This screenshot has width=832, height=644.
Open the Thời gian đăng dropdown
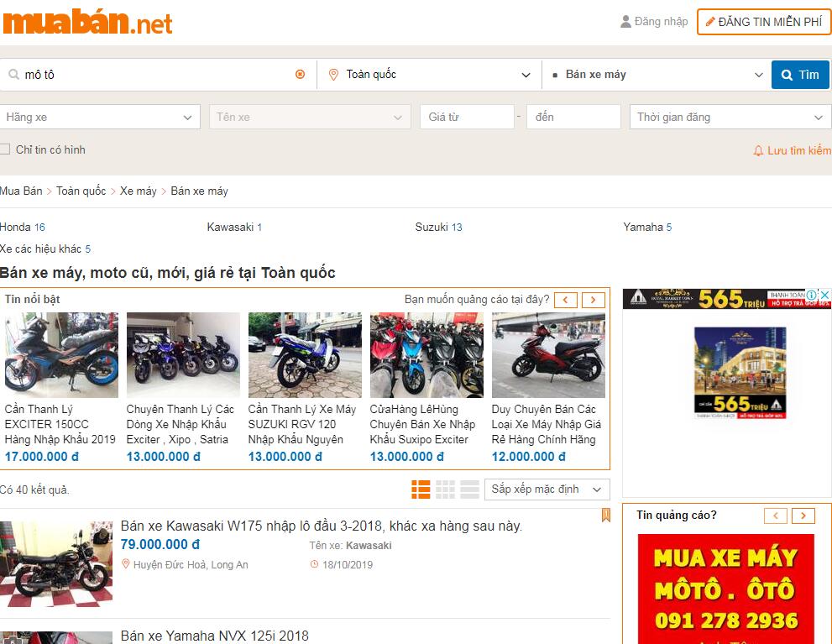point(730,117)
